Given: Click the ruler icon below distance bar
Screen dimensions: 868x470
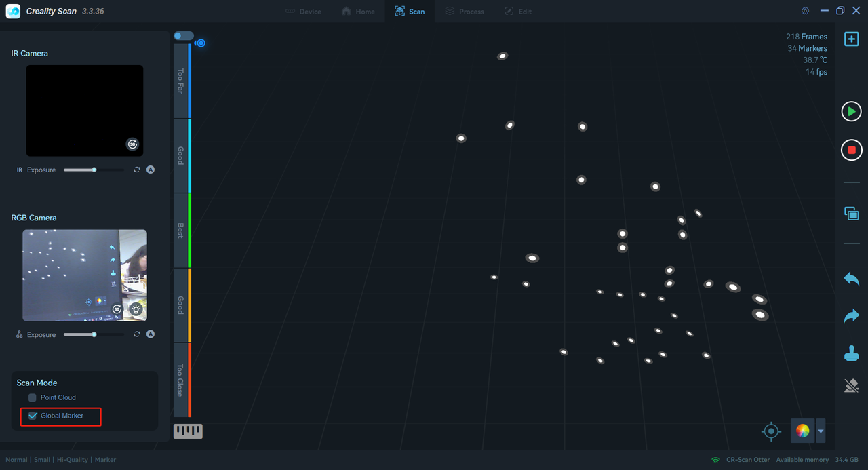Looking at the screenshot, I should click(x=188, y=431).
